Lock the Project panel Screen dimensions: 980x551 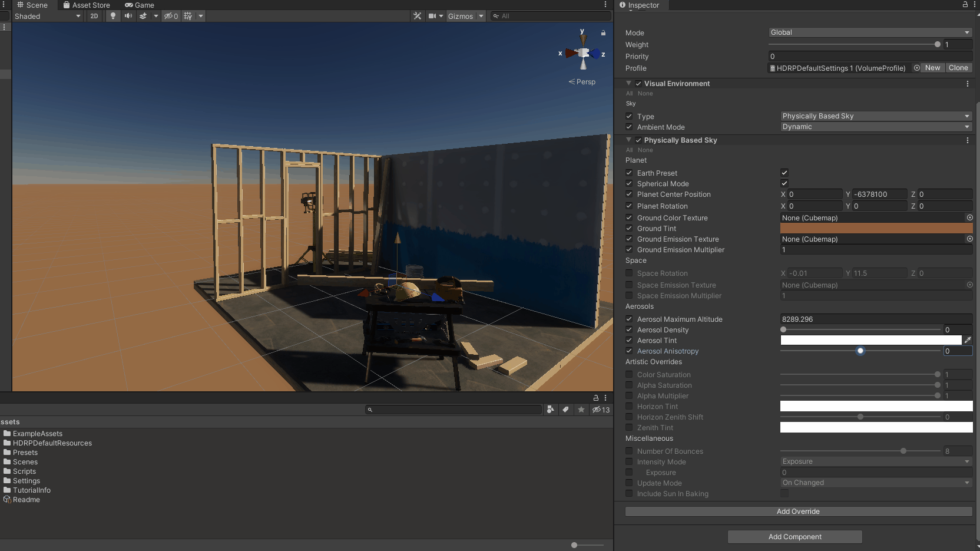pos(596,398)
